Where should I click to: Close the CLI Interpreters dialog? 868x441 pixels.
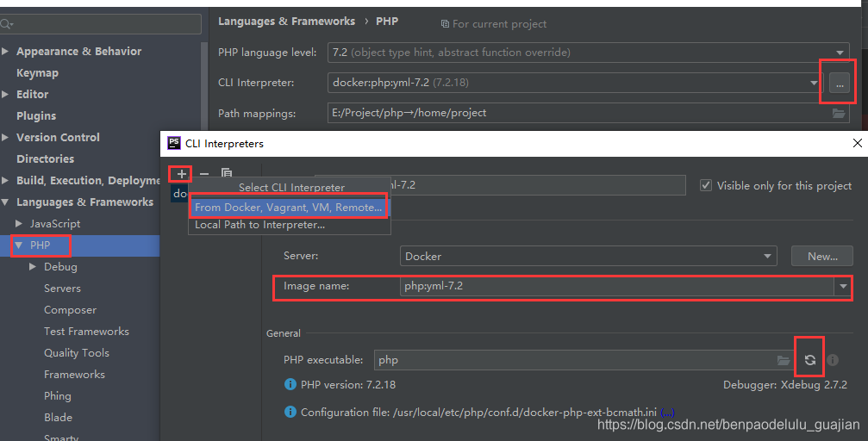858,143
